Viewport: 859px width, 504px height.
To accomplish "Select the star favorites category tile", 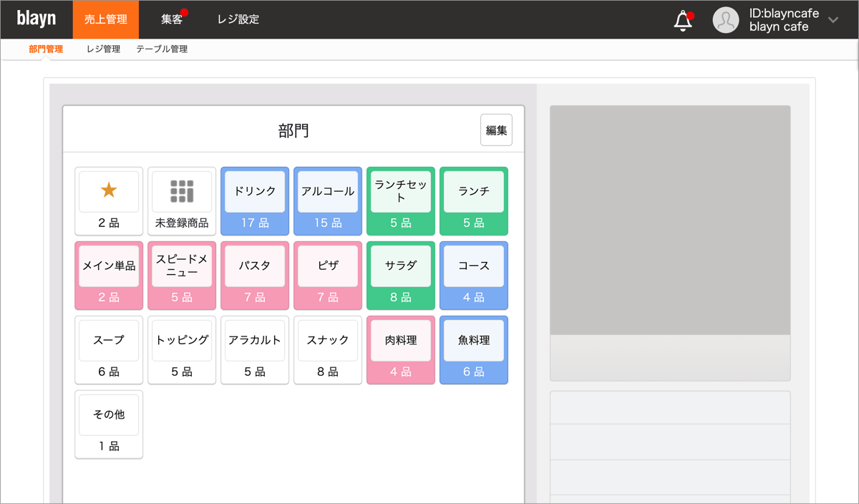I will (109, 200).
